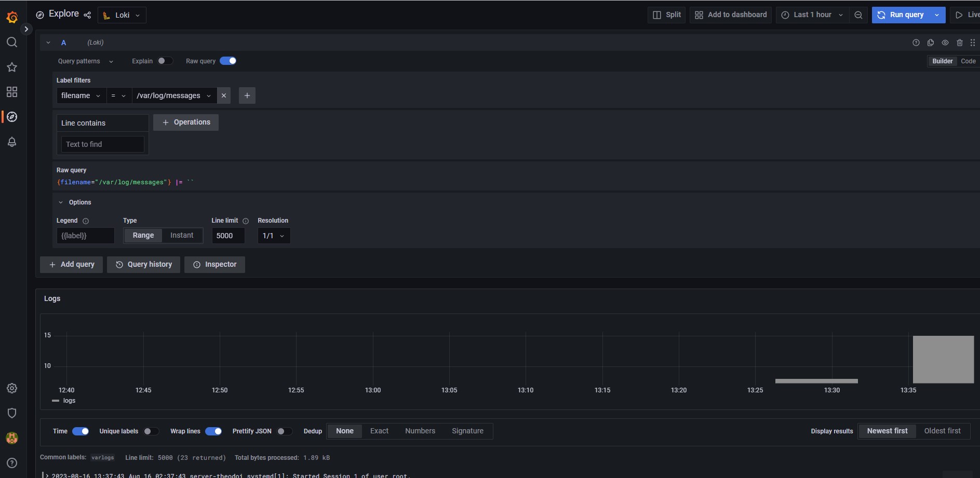980x478 pixels.
Task: Open the Dashboards grid icon in sidebar
Action: [x=12, y=92]
